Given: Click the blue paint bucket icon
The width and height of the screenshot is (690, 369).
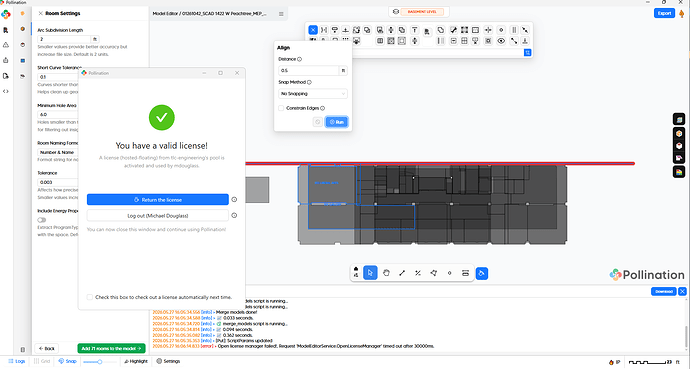Looking at the screenshot, I should coord(482,274).
